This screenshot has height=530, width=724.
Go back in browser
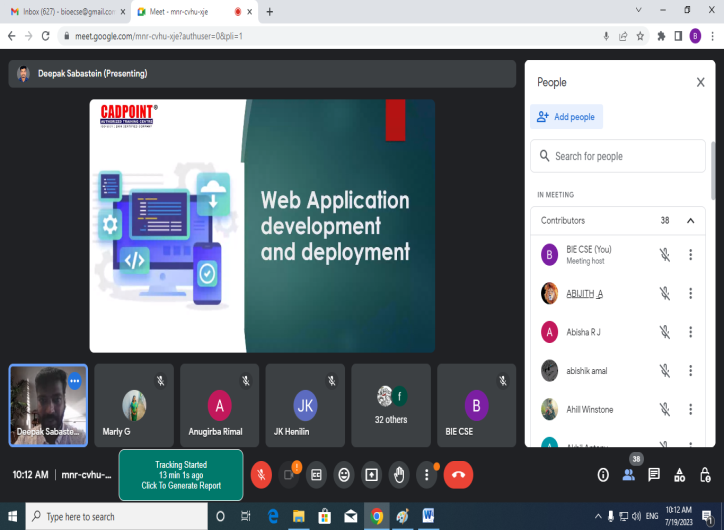pyautogui.click(x=12, y=36)
